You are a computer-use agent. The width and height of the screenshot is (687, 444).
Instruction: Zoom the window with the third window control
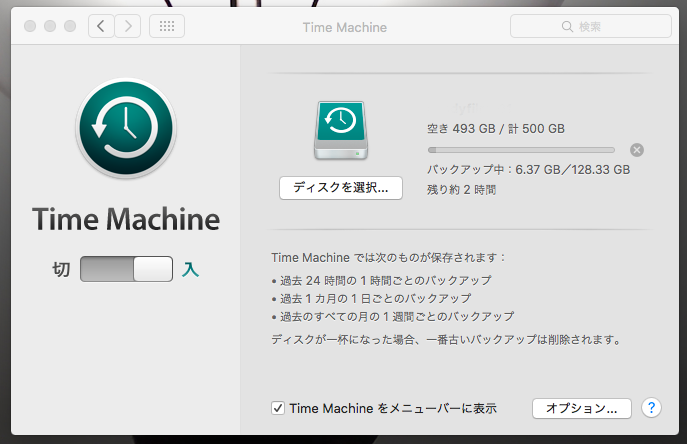click(x=70, y=26)
